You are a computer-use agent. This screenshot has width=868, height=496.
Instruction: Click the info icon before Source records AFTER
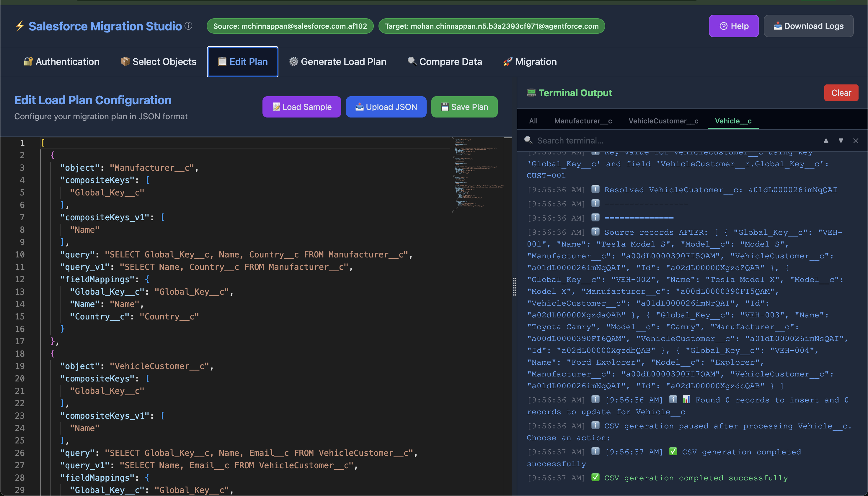(x=595, y=232)
